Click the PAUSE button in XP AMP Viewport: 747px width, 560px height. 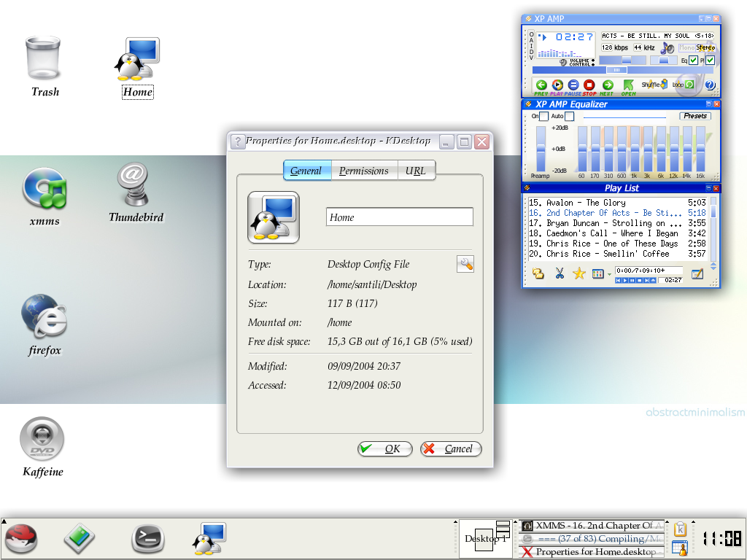573,85
